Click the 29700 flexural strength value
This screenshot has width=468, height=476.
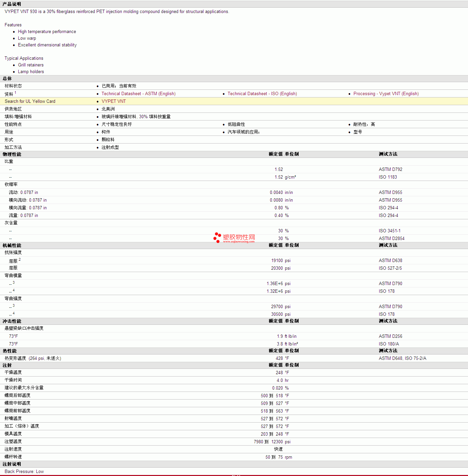(277, 307)
